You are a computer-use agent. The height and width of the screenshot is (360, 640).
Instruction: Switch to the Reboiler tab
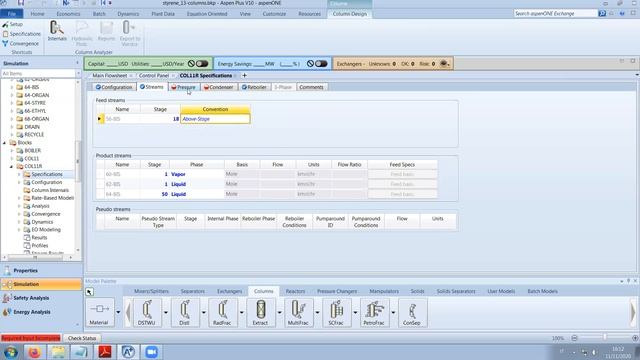tap(254, 87)
